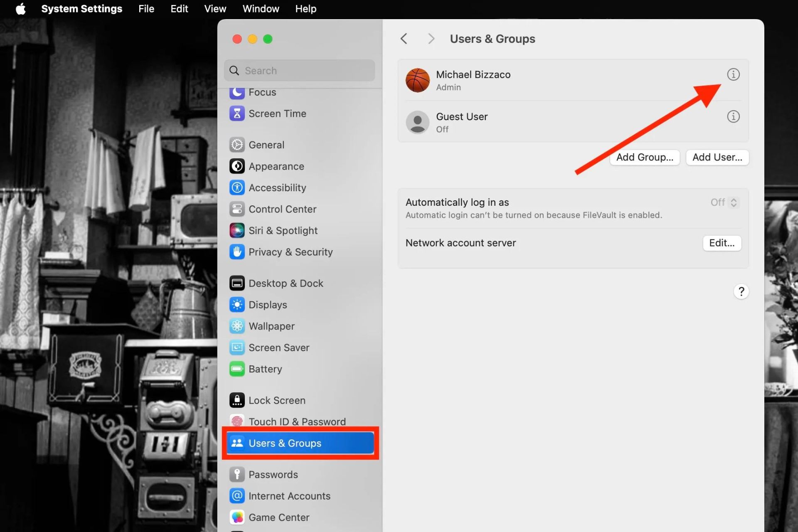Click the Touch ID fingerprint icon
This screenshot has width=798, height=532.
click(x=237, y=421)
